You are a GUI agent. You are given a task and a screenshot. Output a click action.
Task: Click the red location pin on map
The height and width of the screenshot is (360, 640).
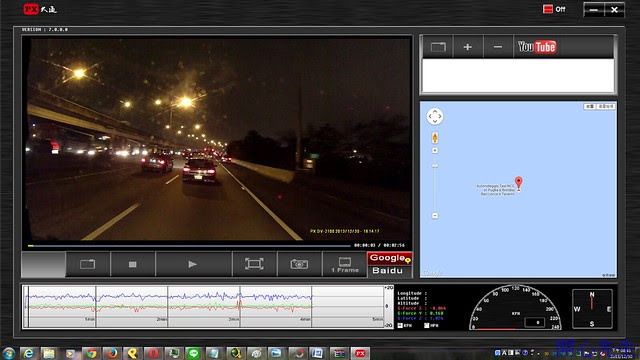pyautogui.click(x=518, y=183)
